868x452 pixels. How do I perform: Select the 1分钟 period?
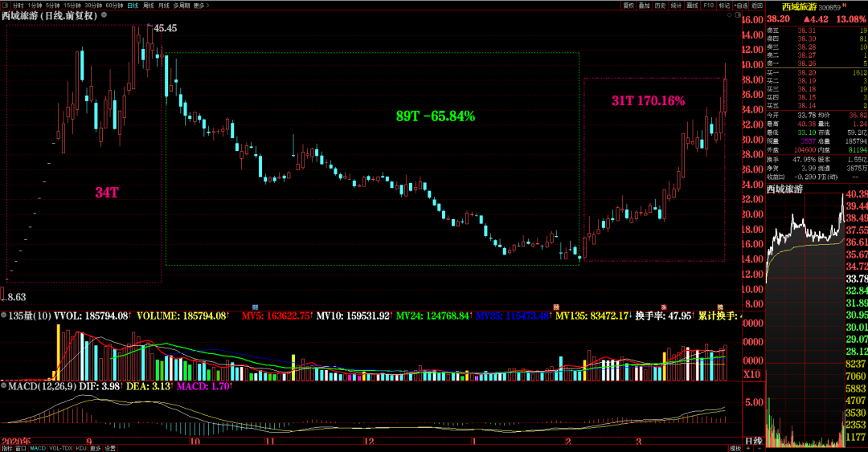pos(35,6)
